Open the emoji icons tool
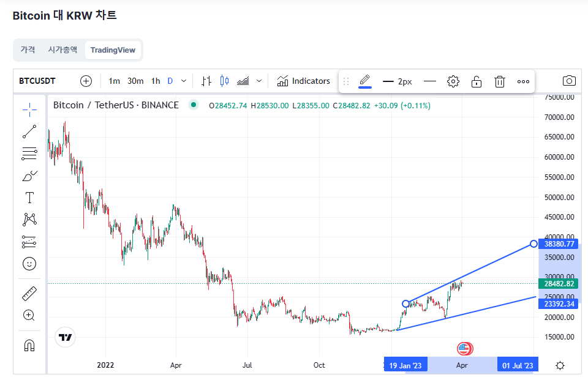The image size is (588, 383). (29, 264)
